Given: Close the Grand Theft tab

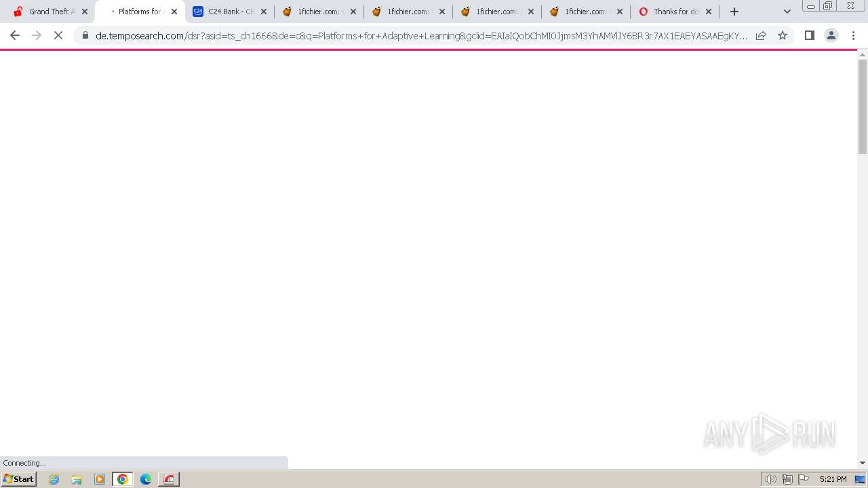Looking at the screenshot, I should point(85,12).
